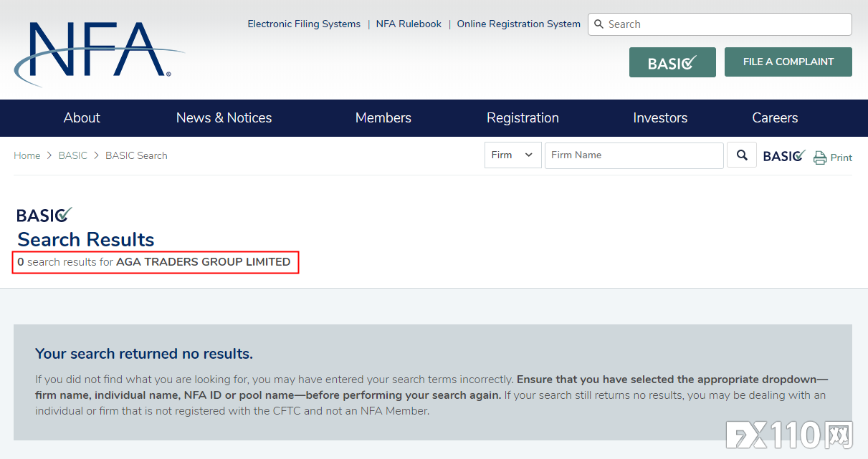Open the Investors menu

tap(660, 118)
